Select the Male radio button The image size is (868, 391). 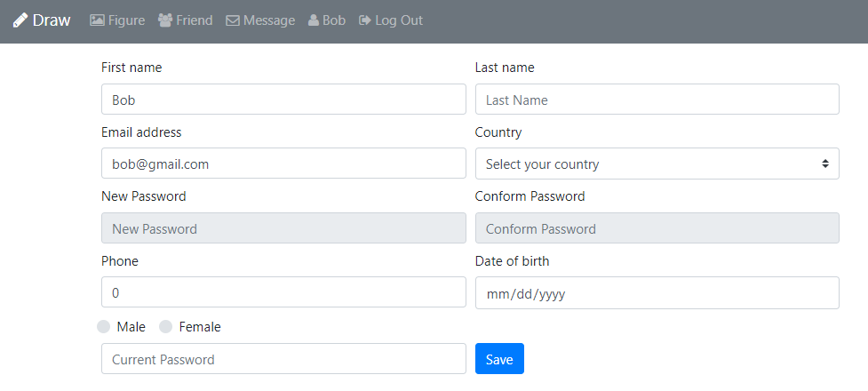click(104, 327)
